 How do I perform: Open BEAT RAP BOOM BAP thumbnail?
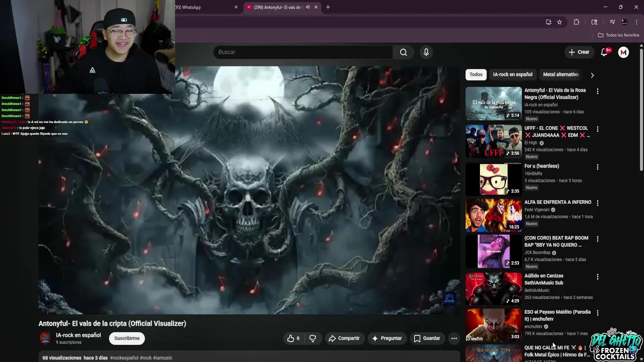494,251
